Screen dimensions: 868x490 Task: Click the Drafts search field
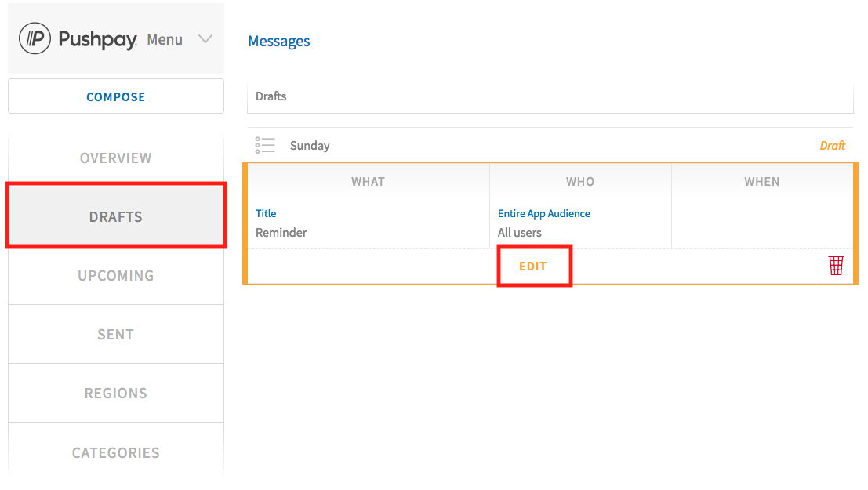click(x=549, y=96)
